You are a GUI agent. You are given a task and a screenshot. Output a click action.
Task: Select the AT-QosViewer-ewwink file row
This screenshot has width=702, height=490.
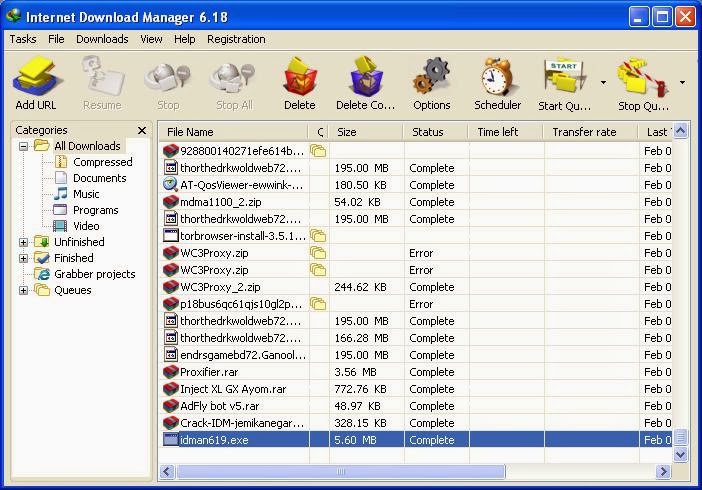point(416,185)
